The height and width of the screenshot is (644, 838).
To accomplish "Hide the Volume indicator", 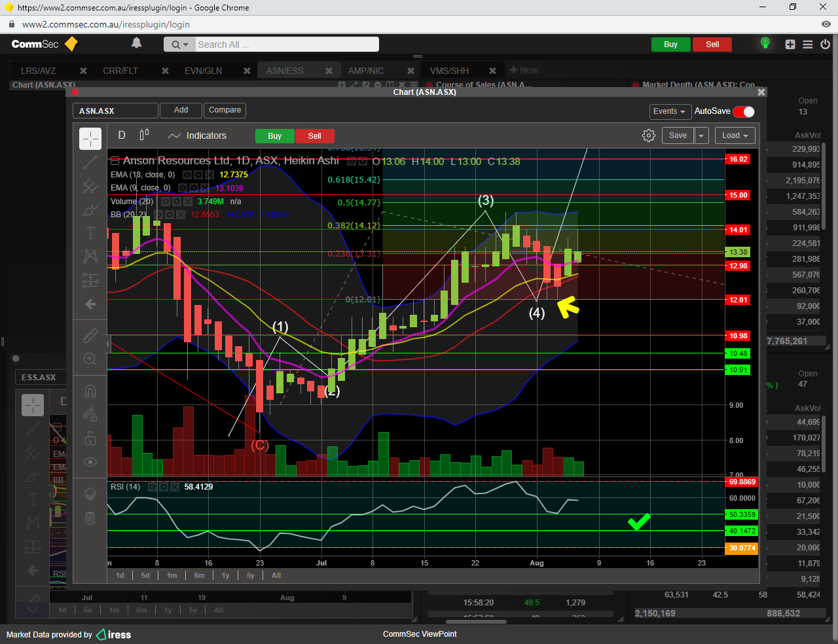I will pos(166,202).
